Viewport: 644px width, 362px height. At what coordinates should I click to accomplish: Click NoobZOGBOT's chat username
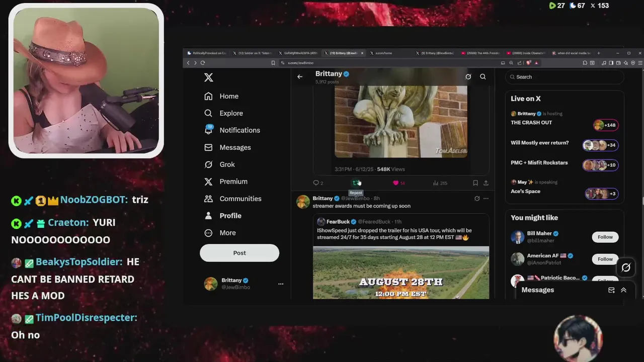tap(93, 200)
